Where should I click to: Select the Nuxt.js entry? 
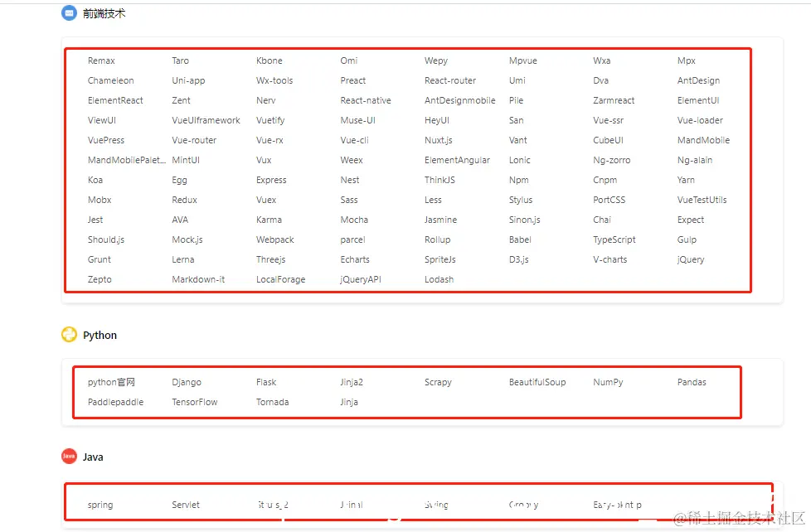439,140
